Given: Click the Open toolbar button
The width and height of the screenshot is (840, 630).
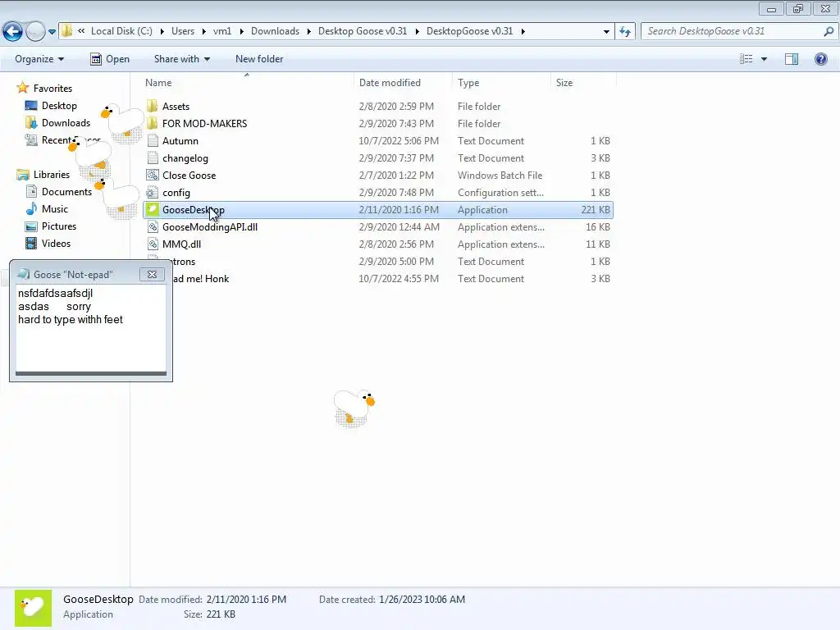Looking at the screenshot, I should [x=110, y=59].
